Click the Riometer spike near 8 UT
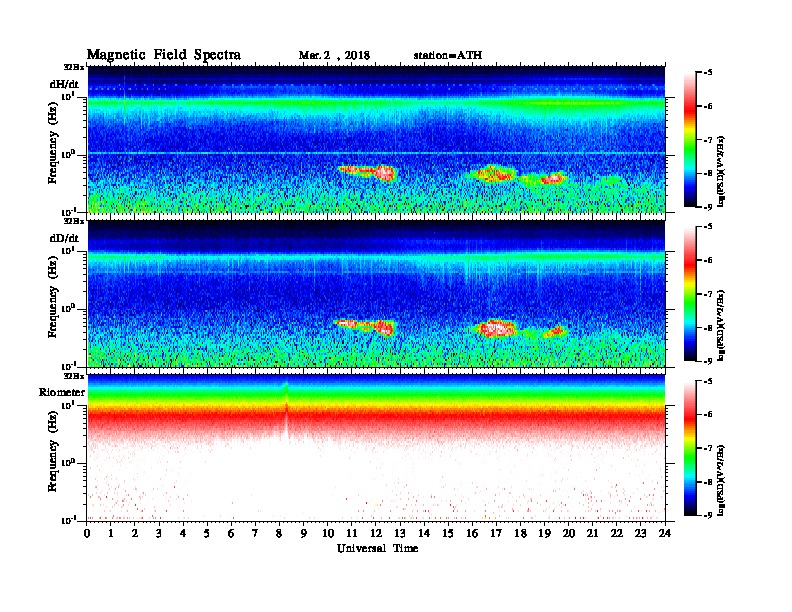Viewport: 792px width, 612px height. (x=287, y=412)
